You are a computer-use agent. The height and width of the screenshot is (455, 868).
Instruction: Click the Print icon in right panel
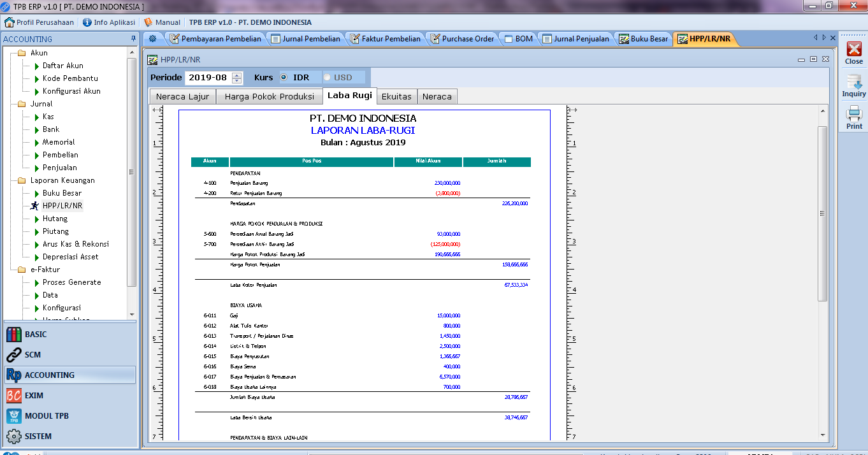pos(854,115)
